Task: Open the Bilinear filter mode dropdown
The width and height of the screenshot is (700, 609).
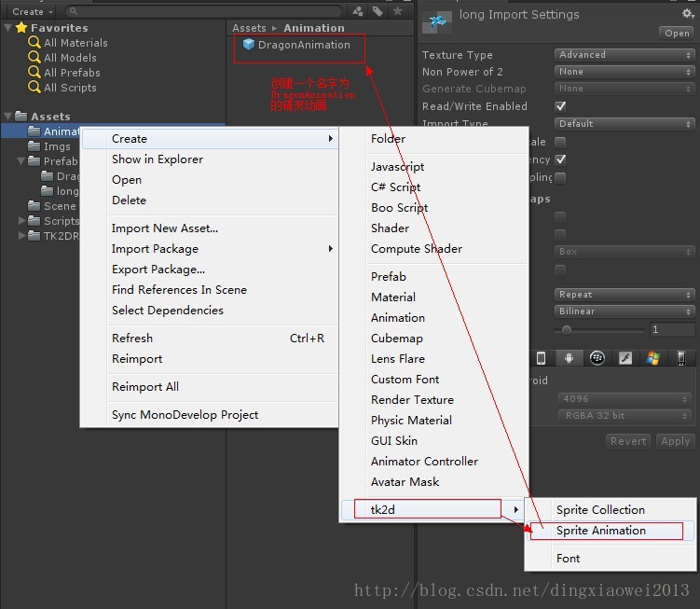Action: pos(625,311)
